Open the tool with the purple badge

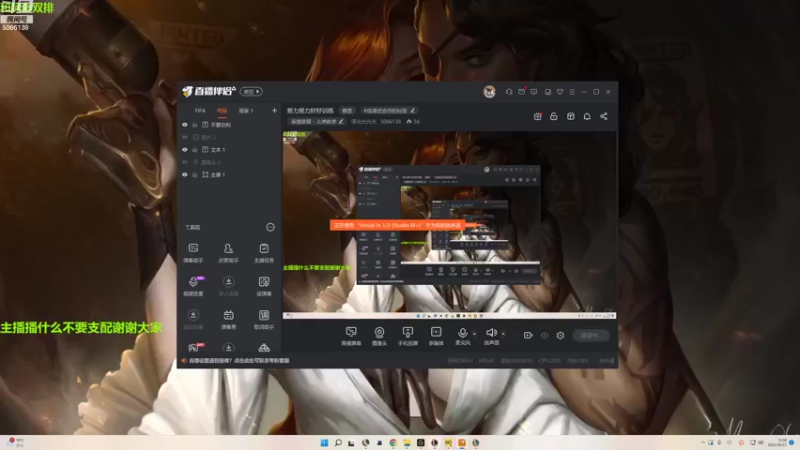193,286
